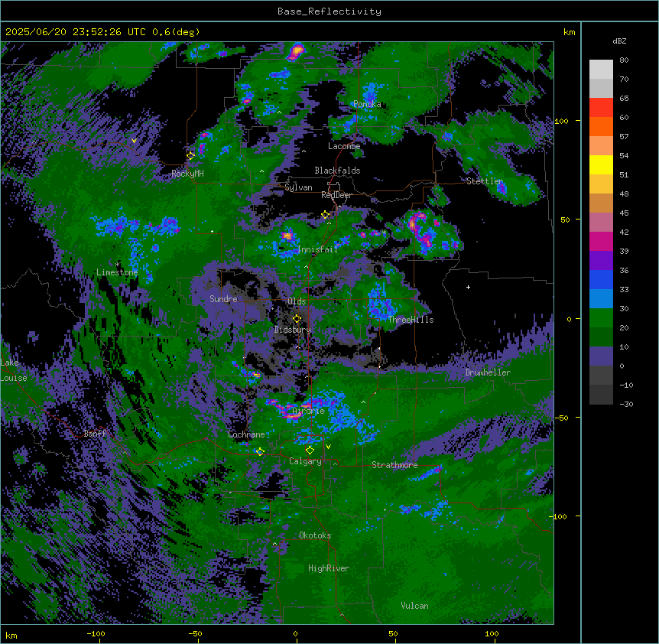Image resolution: width=659 pixels, height=644 pixels.
Task: Click the caret marker below Lacombe label
Action: [x=304, y=151]
